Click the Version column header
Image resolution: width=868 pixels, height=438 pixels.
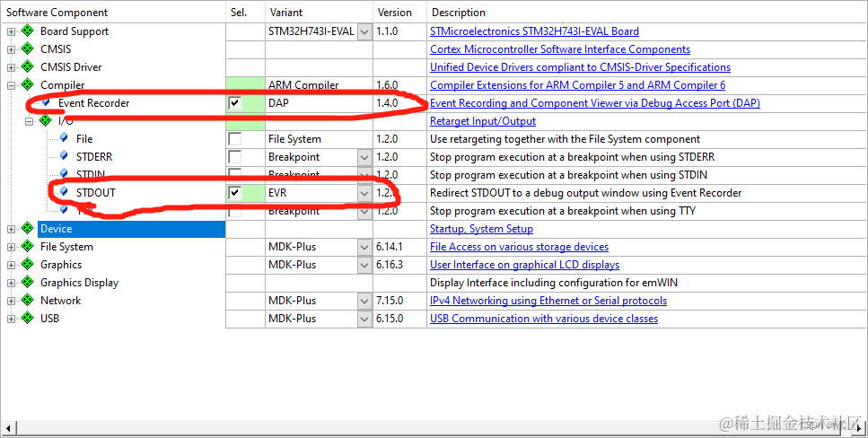point(399,13)
